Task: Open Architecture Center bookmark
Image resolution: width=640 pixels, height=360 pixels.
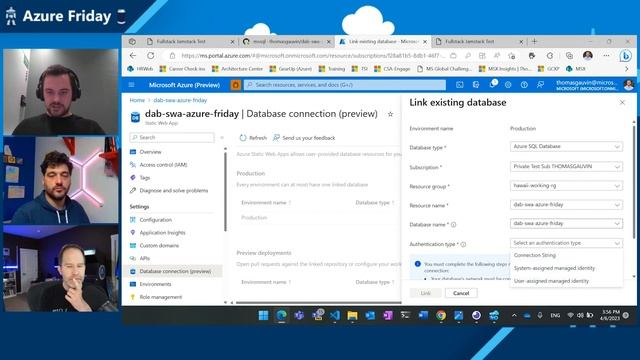Action: pos(237,69)
